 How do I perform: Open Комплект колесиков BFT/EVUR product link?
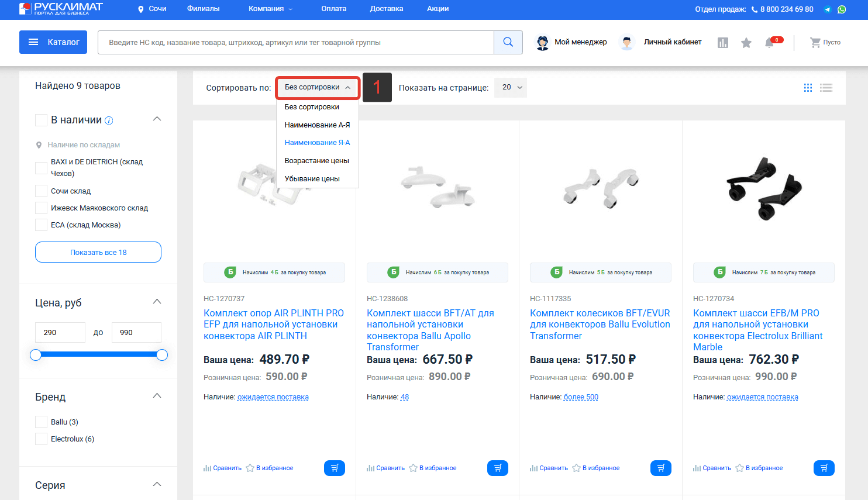click(600, 325)
